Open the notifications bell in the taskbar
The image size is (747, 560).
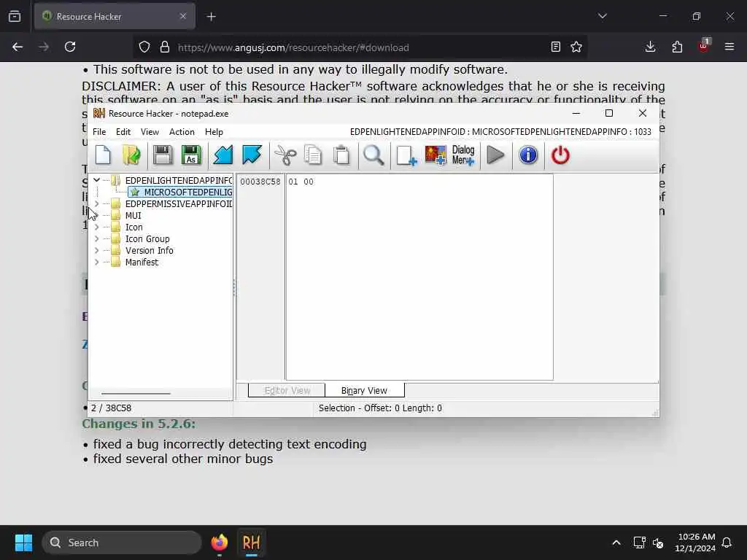click(x=727, y=542)
